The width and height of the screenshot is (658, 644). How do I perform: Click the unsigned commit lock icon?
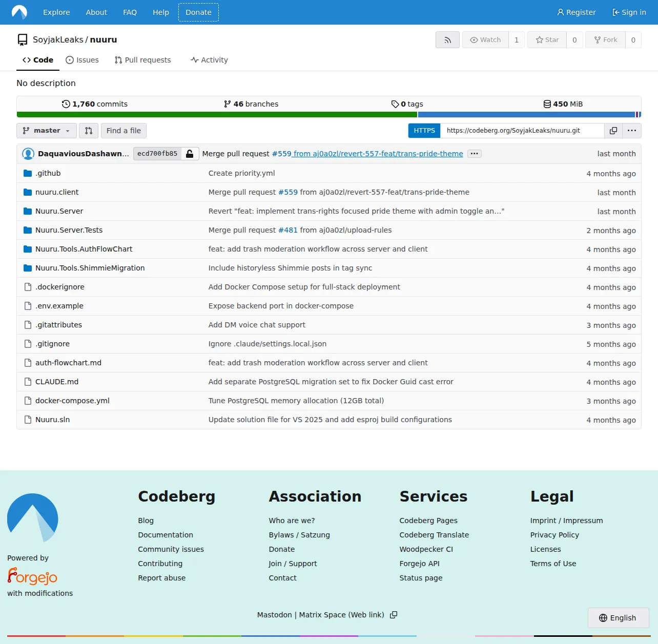coord(190,154)
